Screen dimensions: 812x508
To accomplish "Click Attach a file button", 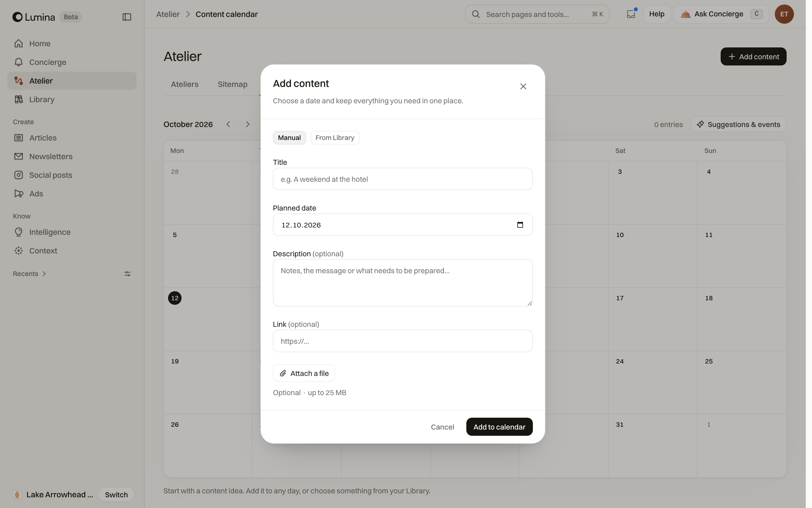I will click(304, 373).
